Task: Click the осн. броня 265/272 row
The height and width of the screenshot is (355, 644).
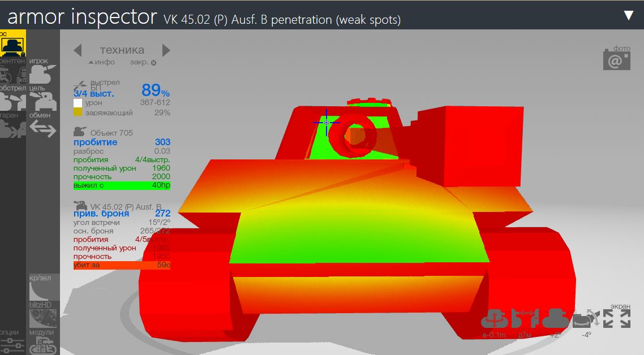Action: (122, 231)
